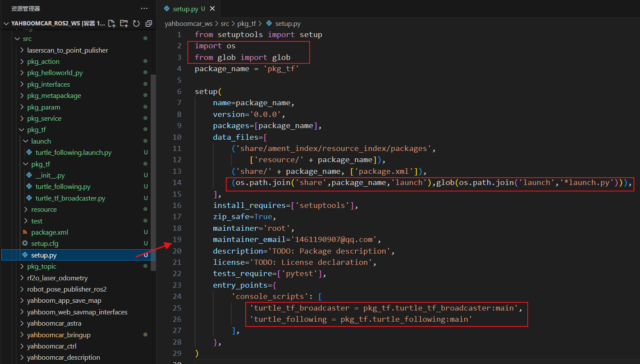
Task: Click the New File icon in explorer header
Action: [112, 23]
